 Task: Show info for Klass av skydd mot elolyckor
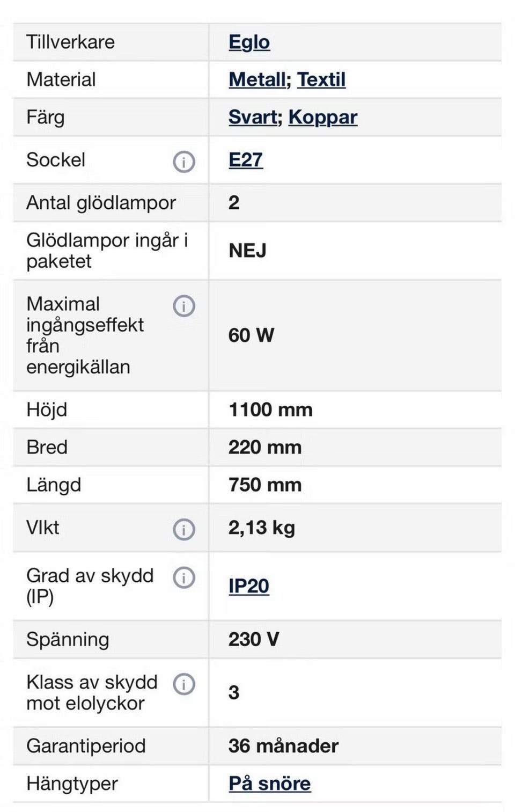184,684
